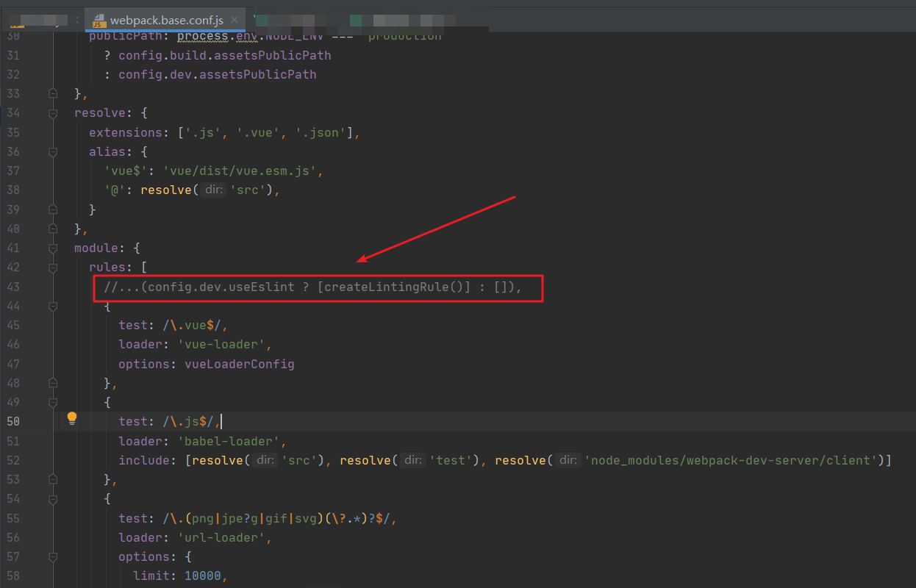
Task: Click the fold-end marker at line 48
Action: click(x=52, y=382)
